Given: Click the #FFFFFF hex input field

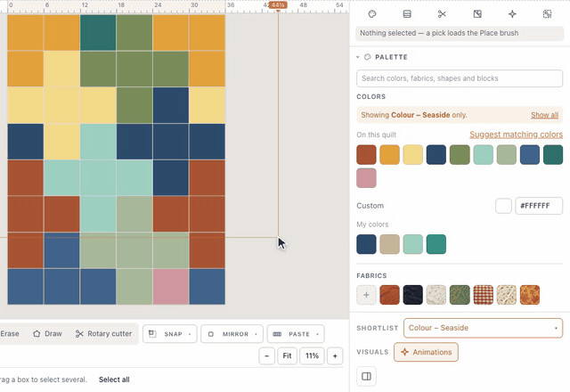Looking at the screenshot, I should point(539,206).
